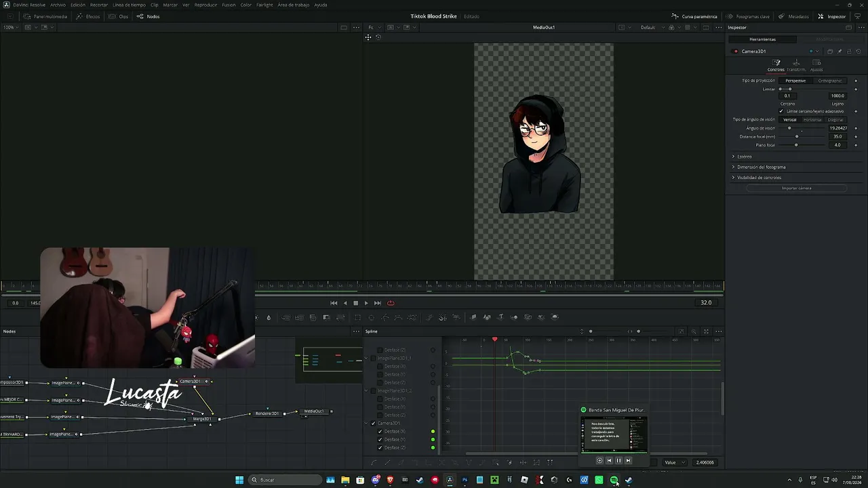Toggle the red loop playback button
The image size is (868, 488).
coord(391,303)
